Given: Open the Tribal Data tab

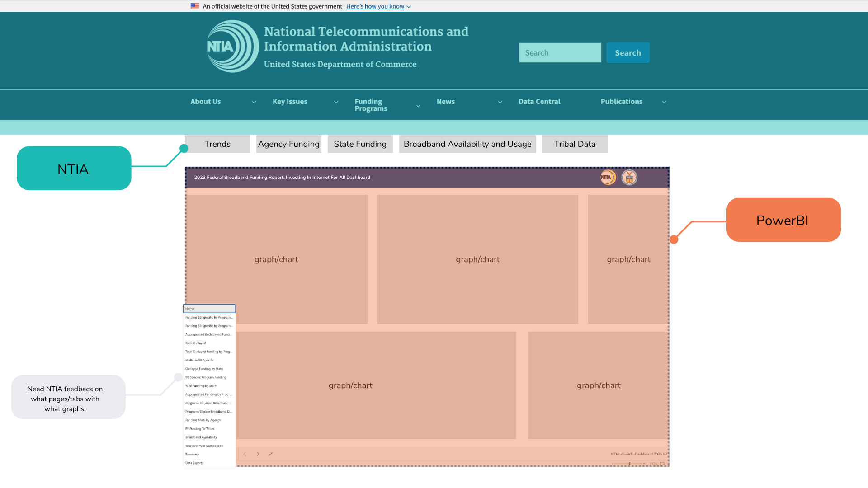Looking at the screenshot, I should (575, 144).
